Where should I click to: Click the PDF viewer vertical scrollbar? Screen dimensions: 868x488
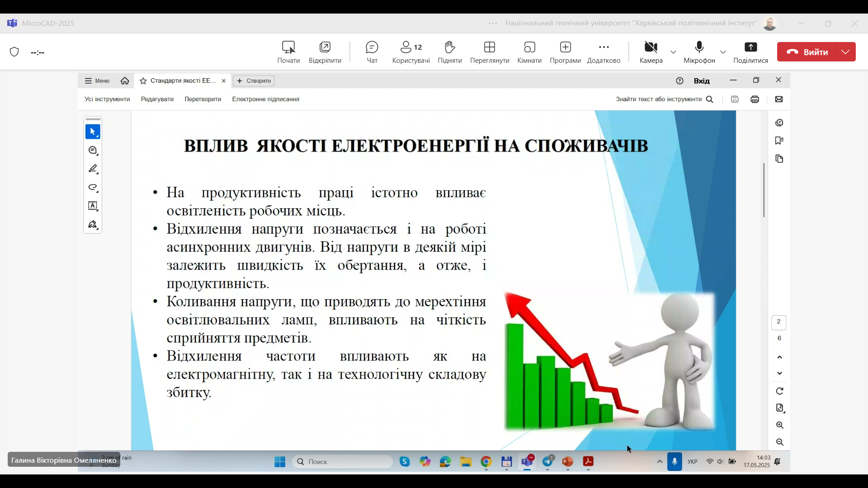[x=764, y=191]
